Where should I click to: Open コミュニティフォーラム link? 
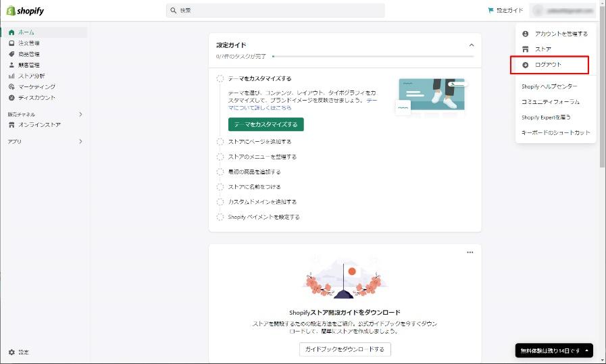(551, 102)
